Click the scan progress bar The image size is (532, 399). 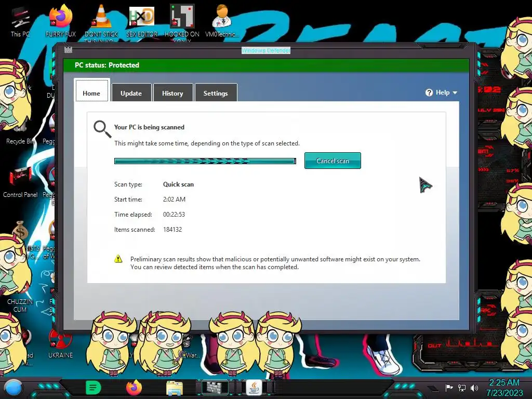coord(205,161)
